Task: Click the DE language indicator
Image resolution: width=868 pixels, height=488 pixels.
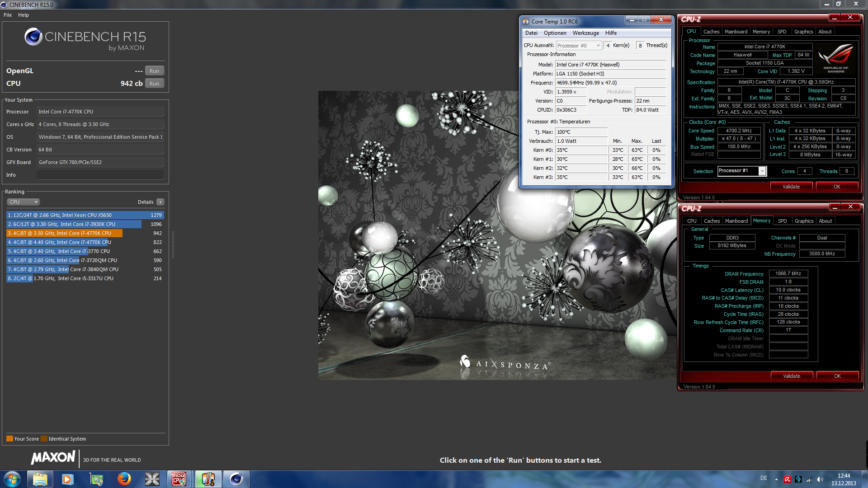Action: tap(764, 478)
